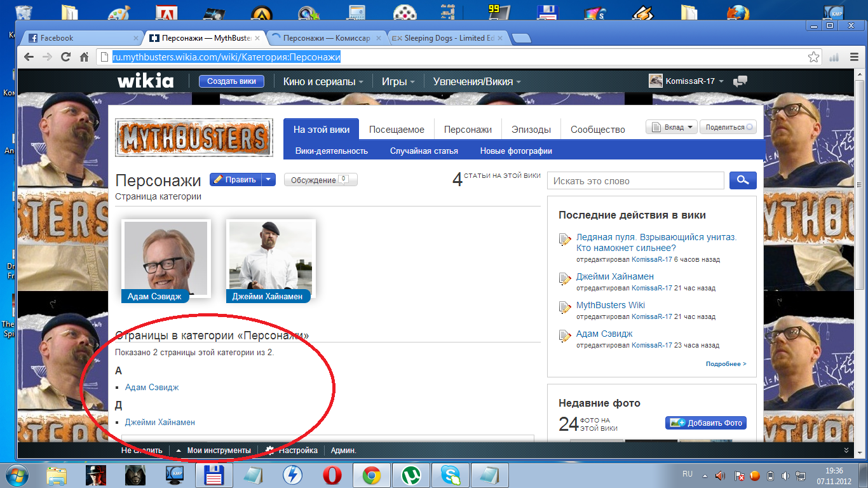Click the MythBusters wiki logo
Viewport: 868px width, 488px height.
(194, 137)
